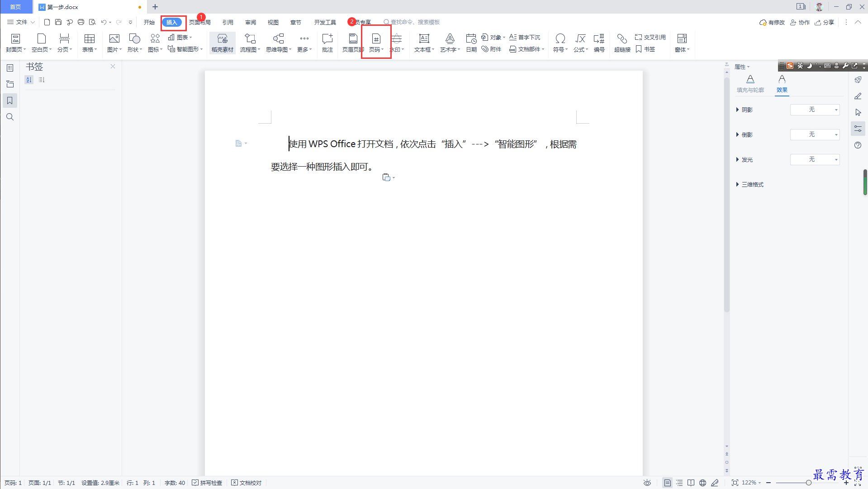The image size is (868, 489).
Task: Open the 文件 file menu
Action: pyautogui.click(x=21, y=22)
